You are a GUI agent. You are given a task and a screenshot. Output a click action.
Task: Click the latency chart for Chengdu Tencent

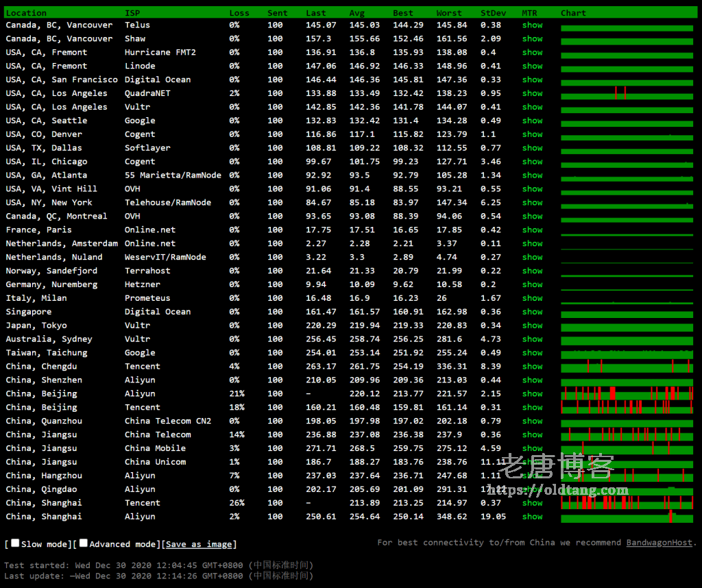[627, 366]
